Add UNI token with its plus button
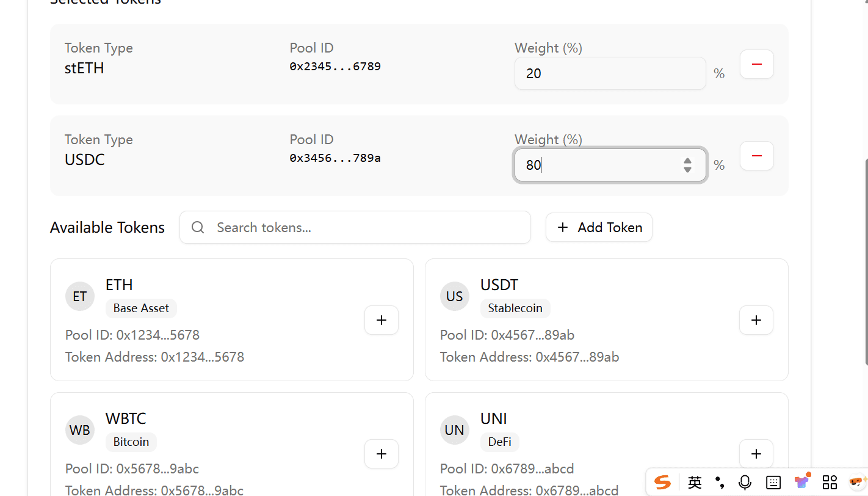This screenshot has width=868, height=496. [756, 454]
